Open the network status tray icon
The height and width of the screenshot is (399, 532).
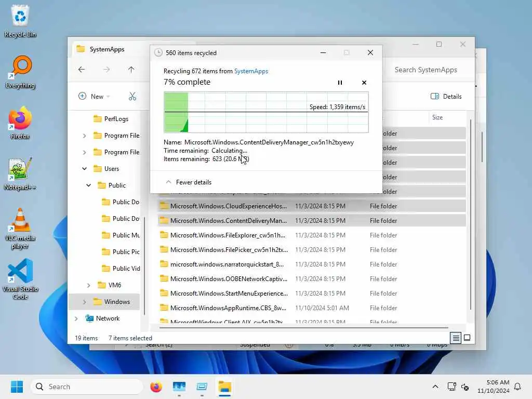click(452, 387)
